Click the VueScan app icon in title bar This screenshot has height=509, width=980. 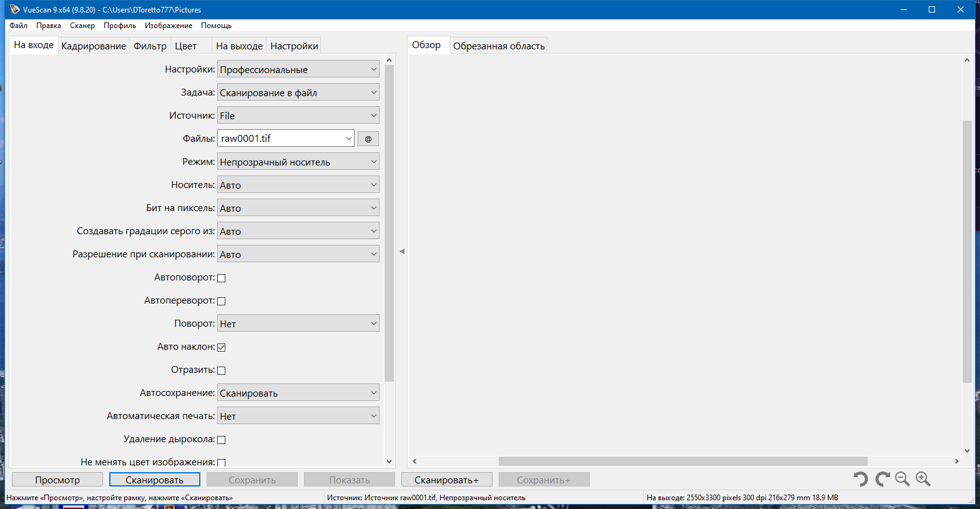point(14,9)
